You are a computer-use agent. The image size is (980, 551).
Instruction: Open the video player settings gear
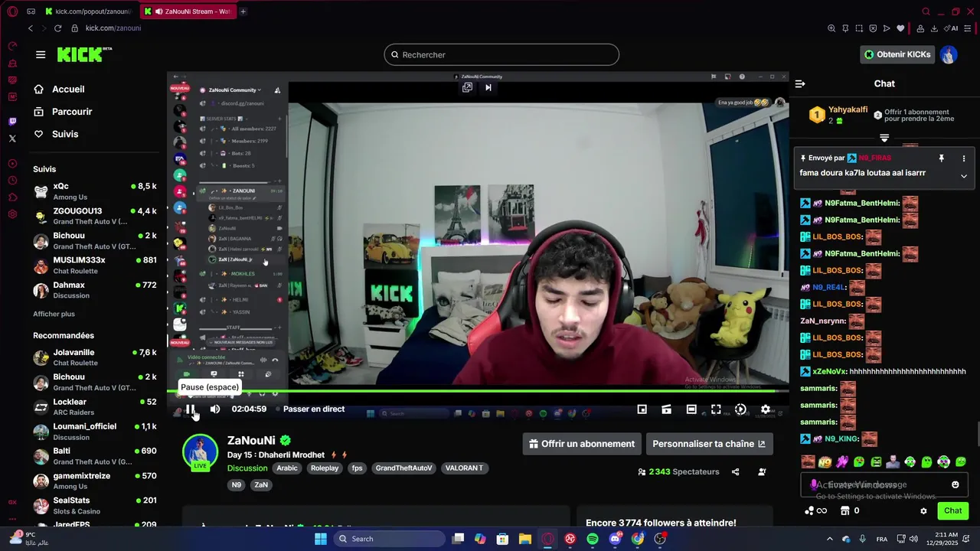click(x=765, y=409)
